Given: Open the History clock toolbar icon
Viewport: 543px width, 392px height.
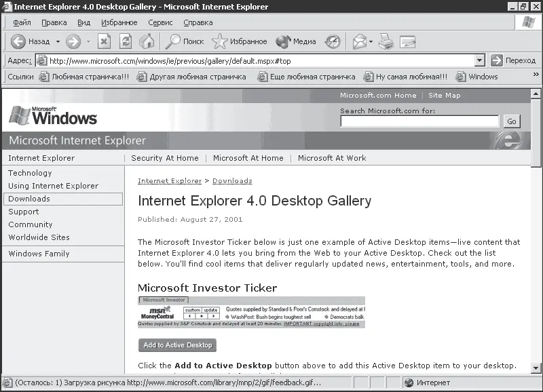Looking at the screenshot, I should pos(333,42).
